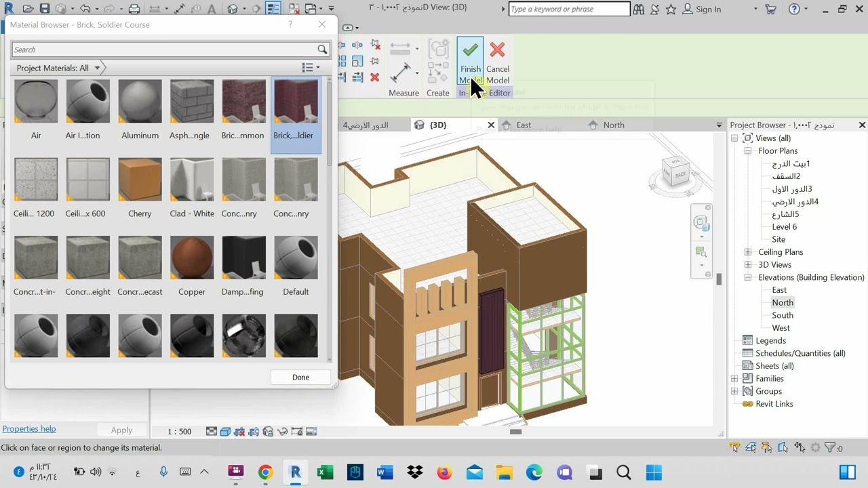The width and height of the screenshot is (868, 488).
Task: Click the Undo arrow icon
Action: pyautogui.click(x=85, y=9)
